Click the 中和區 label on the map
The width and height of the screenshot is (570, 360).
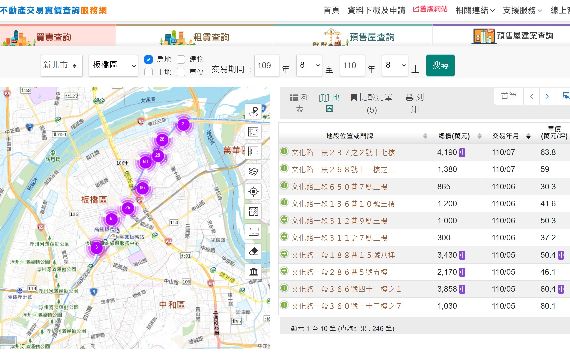tap(172, 304)
